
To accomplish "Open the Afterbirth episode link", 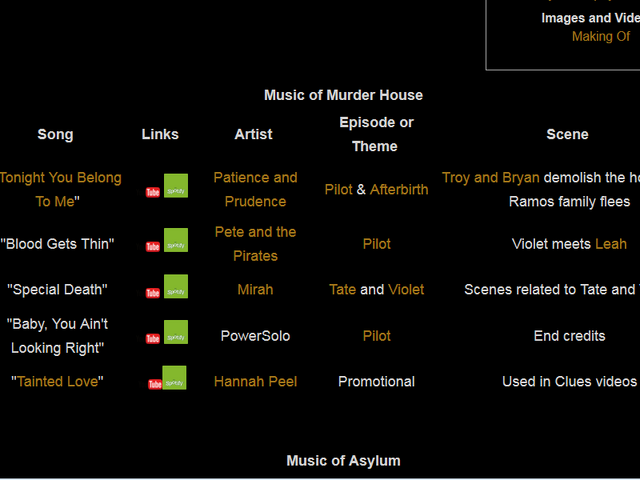I will pos(399,189).
